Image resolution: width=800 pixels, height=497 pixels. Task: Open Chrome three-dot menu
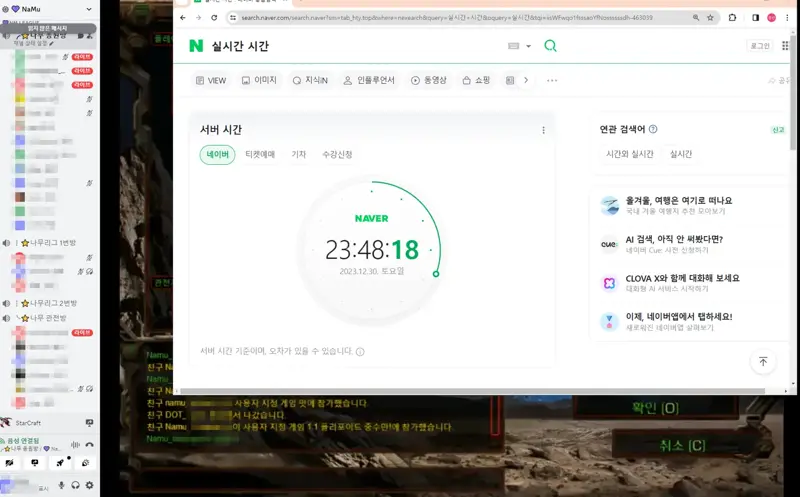(787, 17)
